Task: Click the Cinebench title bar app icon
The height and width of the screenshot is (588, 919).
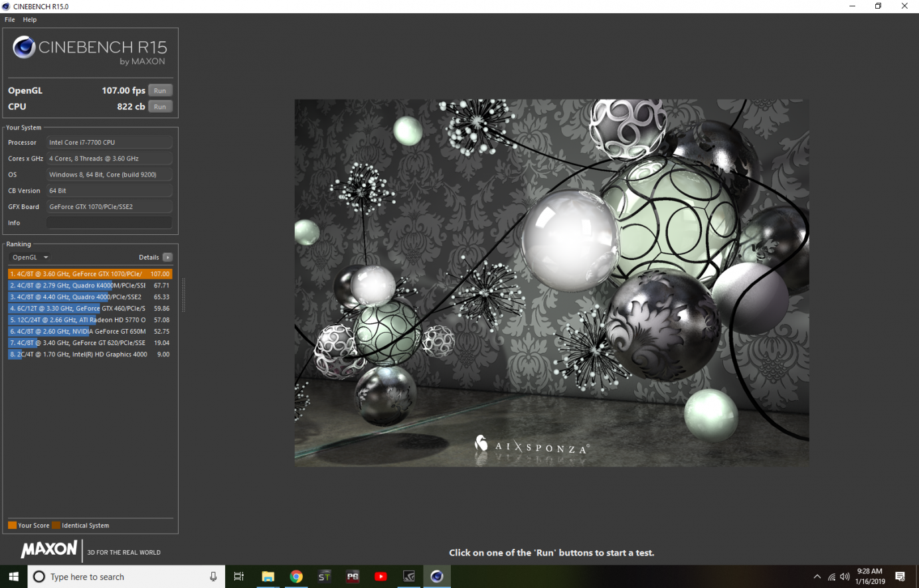Action: point(6,6)
